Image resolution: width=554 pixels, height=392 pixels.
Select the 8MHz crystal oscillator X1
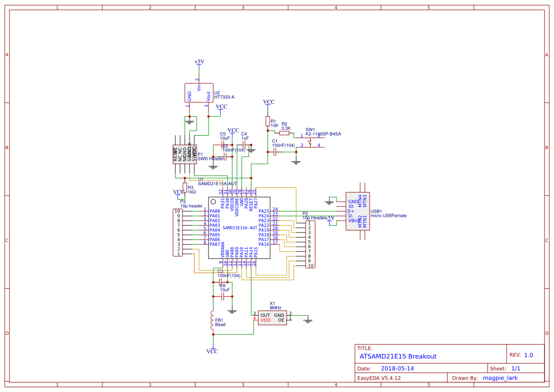(x=272, y=317)
